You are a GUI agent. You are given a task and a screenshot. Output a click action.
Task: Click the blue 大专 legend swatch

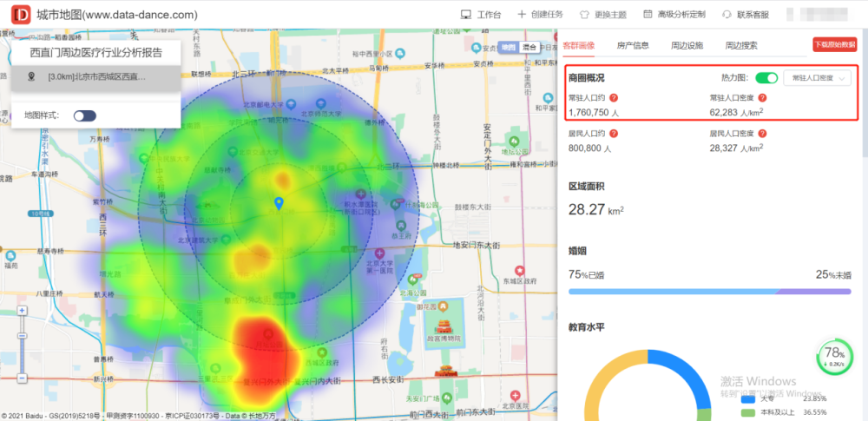pos(748,398)
